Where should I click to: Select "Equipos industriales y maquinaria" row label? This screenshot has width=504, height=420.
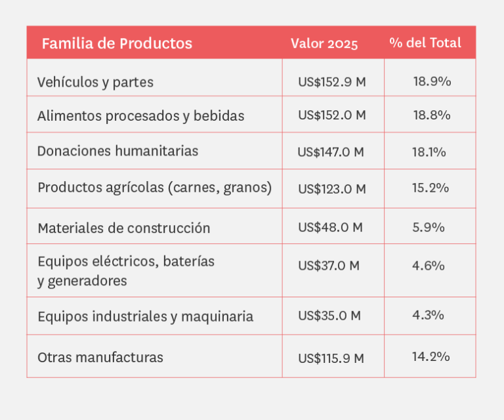[x=145, y=316]
